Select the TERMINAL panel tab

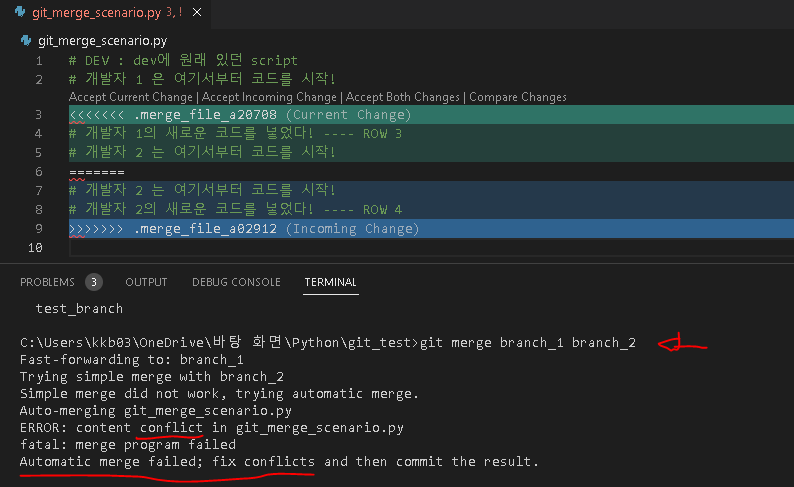click(x=331, y=282)
